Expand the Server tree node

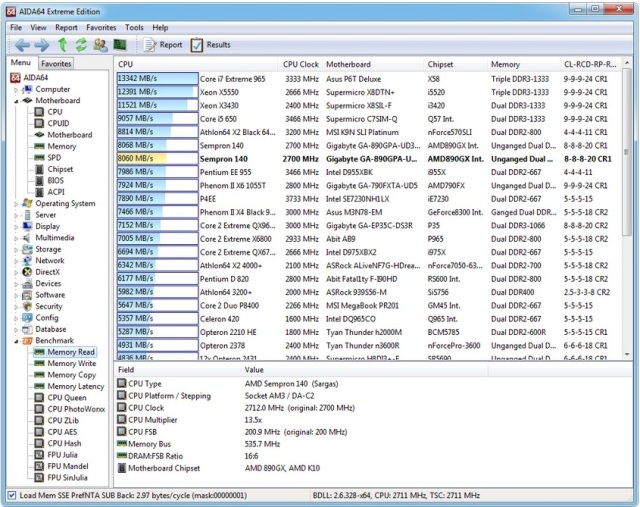coord(16,215)
